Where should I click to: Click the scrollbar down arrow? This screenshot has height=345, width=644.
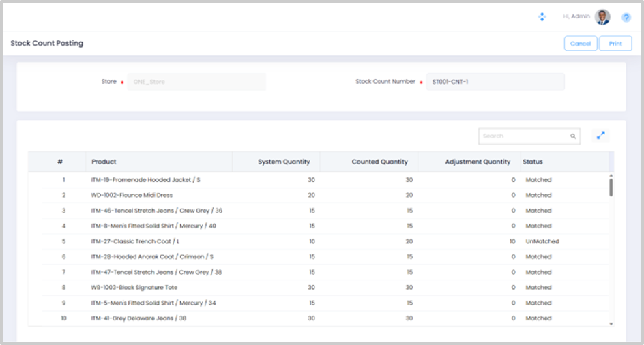[x=611, y=323]
